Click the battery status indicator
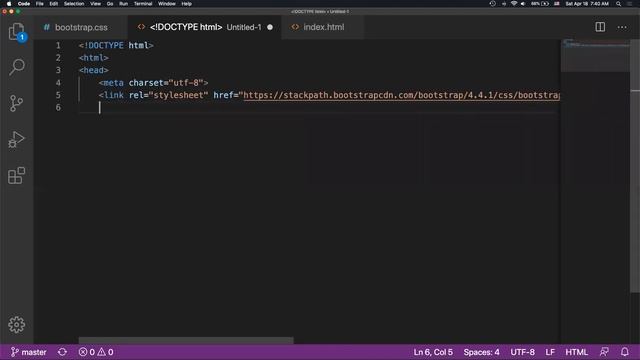Screen dimensions: 640x360 click(540, 4)
